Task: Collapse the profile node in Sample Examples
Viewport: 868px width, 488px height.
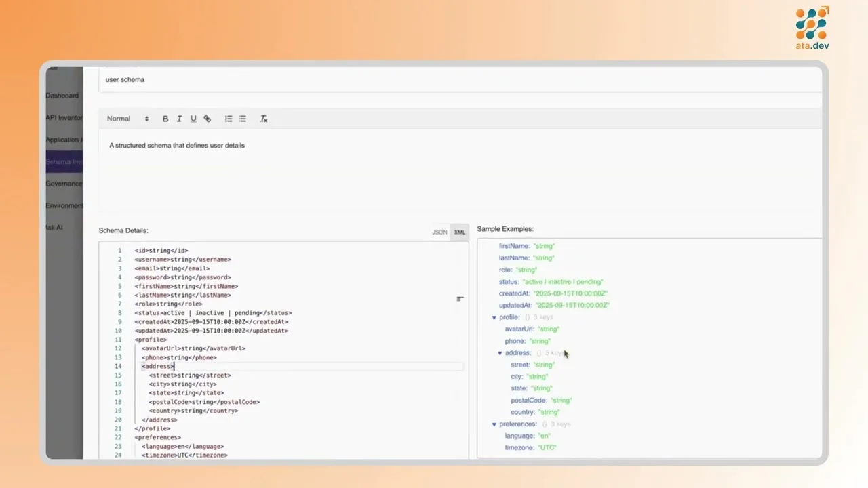Action: 494,317
